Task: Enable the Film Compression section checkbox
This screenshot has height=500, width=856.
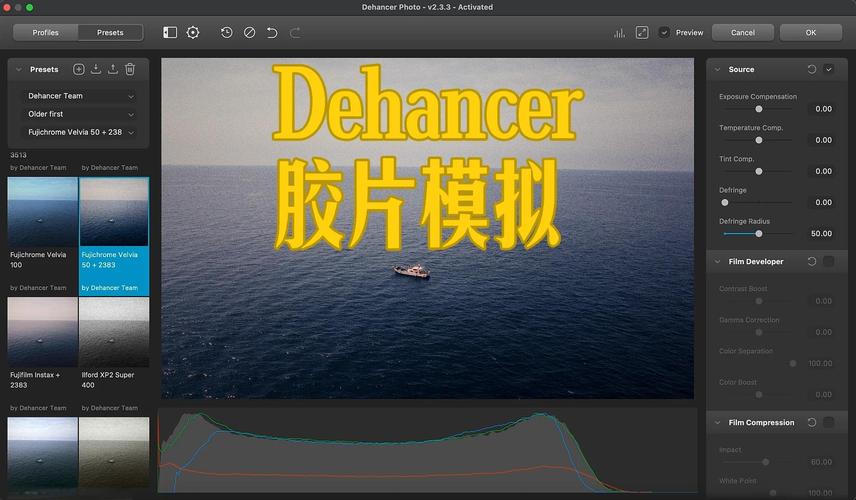Action: (x=828, y=422)
